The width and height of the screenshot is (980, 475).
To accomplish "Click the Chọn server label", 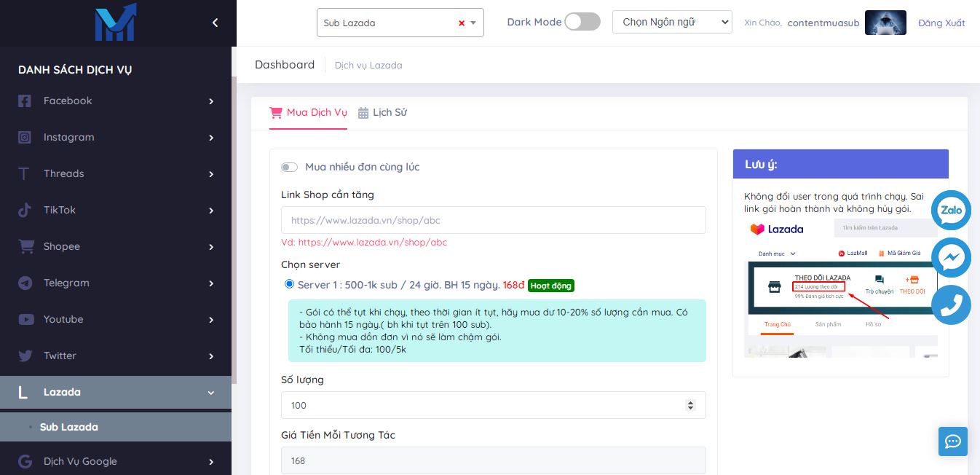I will [x=311, y=264].
